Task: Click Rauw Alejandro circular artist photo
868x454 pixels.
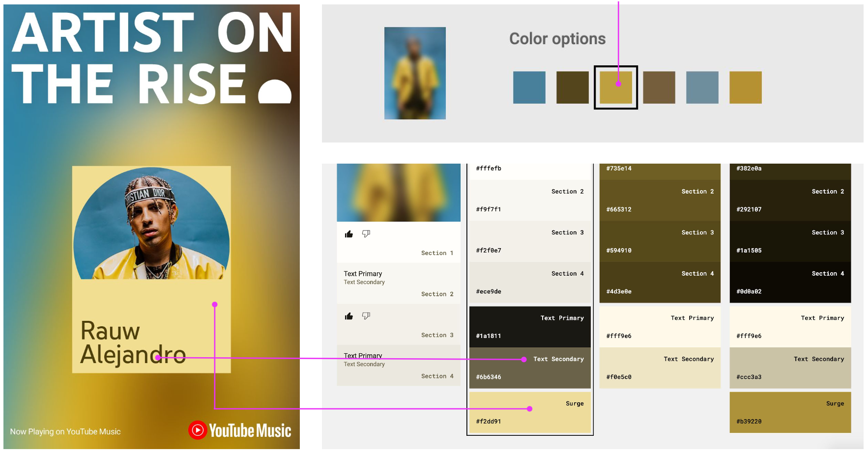Action: pyautogui.click(x=151, y=224)
